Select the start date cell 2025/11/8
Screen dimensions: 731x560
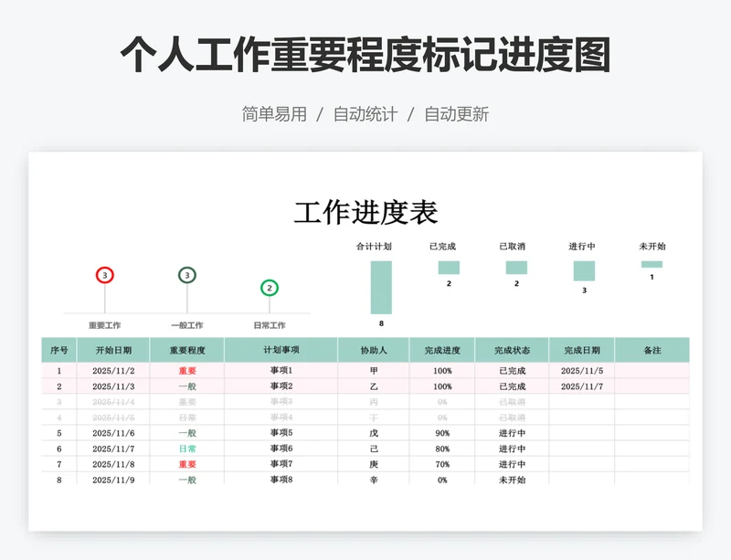click(113, 464)
